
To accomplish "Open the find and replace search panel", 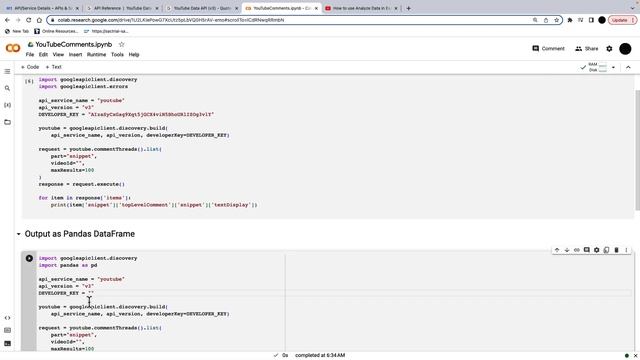I will 7,88.
